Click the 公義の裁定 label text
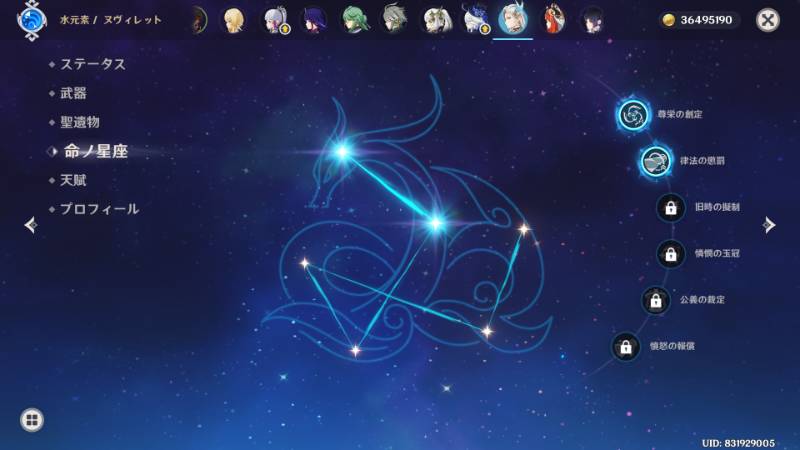The width and height of the screenshot is (800, 450). pyautogui.click(x=702, y=300)
